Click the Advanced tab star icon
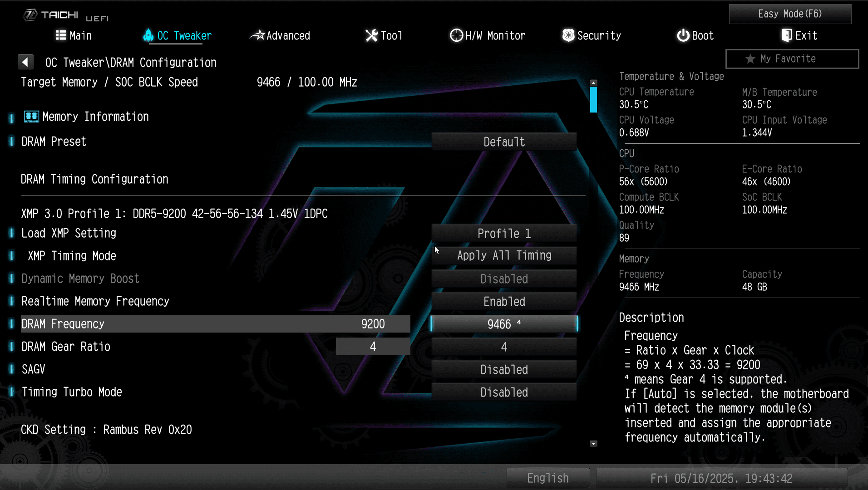Screen dimensions: 868x490 click(x=257, y=35)
